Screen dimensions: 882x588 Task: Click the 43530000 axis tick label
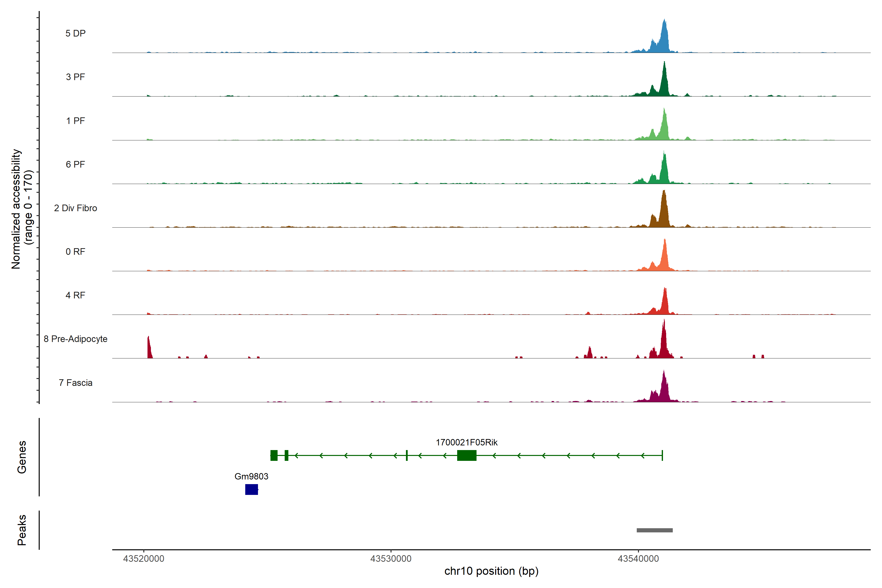click(391, 559)
